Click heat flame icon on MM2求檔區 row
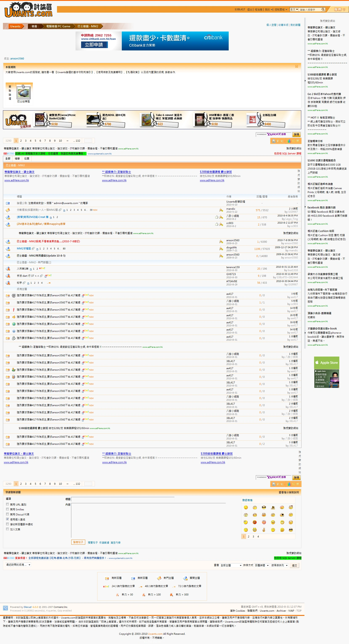 coord(221,249)
